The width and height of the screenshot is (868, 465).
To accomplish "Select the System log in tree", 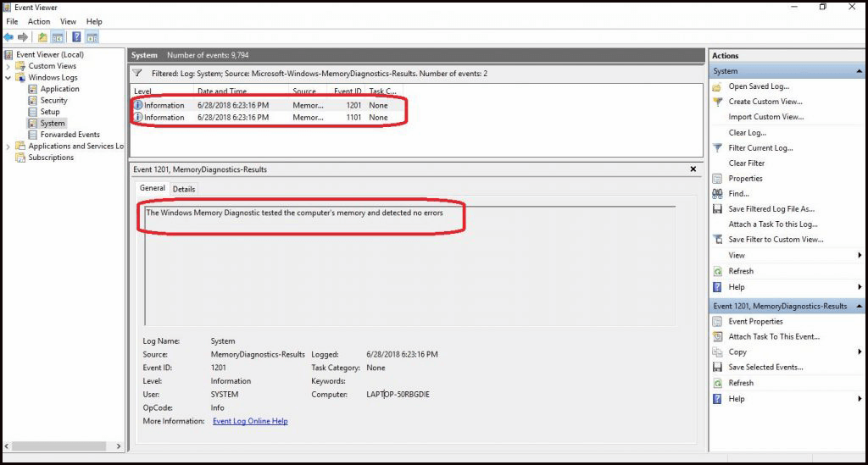I will pos(53,124).
